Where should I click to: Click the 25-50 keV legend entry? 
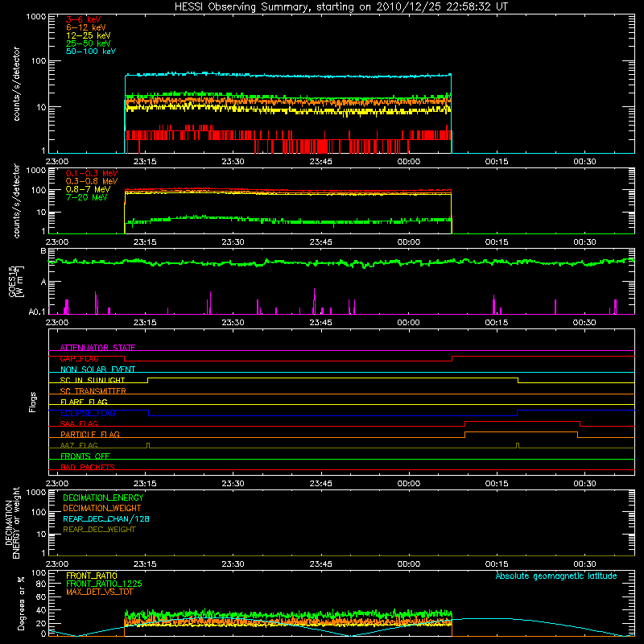[89, 43]
